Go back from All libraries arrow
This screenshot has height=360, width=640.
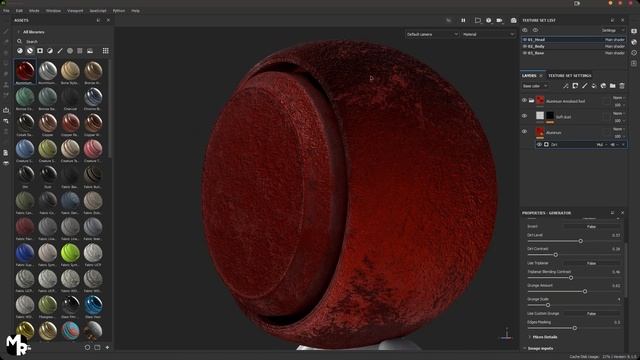(x=18, y=32)
